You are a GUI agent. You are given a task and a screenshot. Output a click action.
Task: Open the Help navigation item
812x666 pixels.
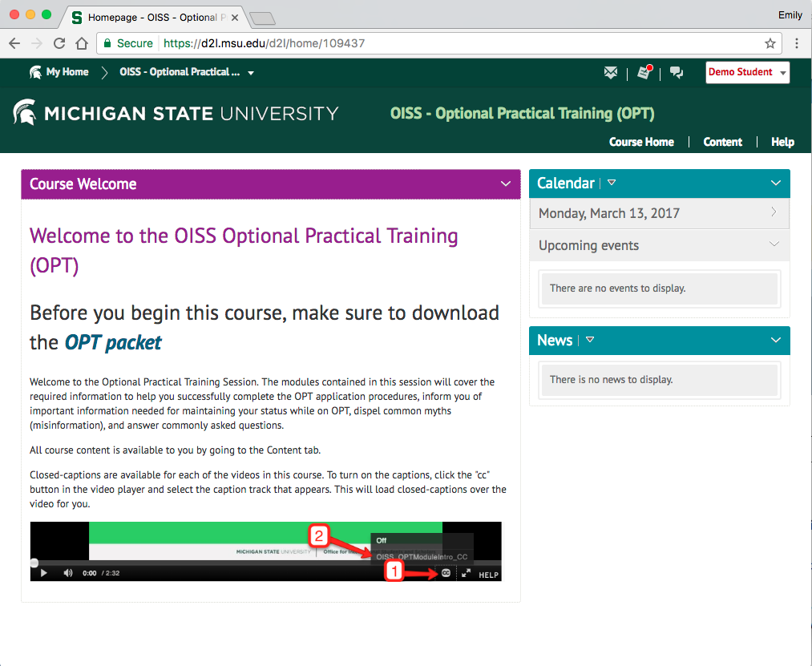point(782,142)
